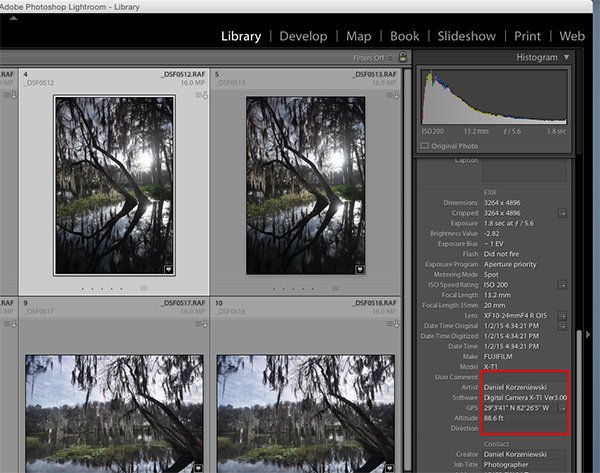Click the arrow button beside Cropped dimensions
This screenshot has height=473, width=600.
coord(563,213)
